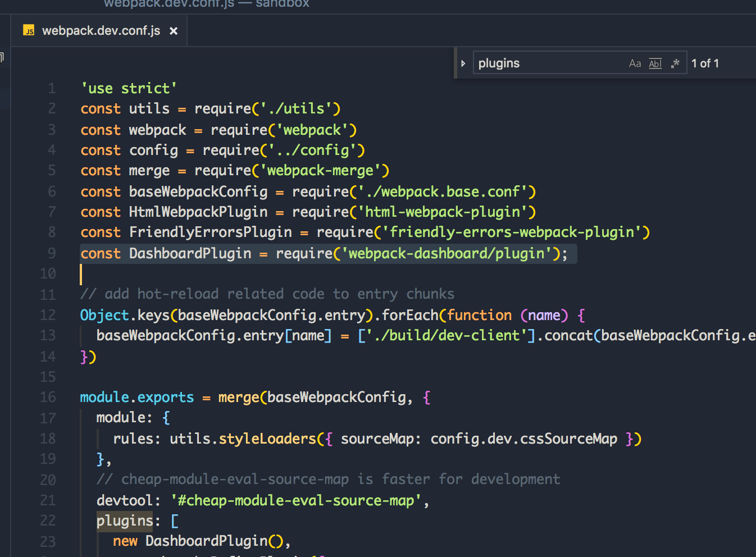Expand the replace field arrow

[x=463, y=63]
